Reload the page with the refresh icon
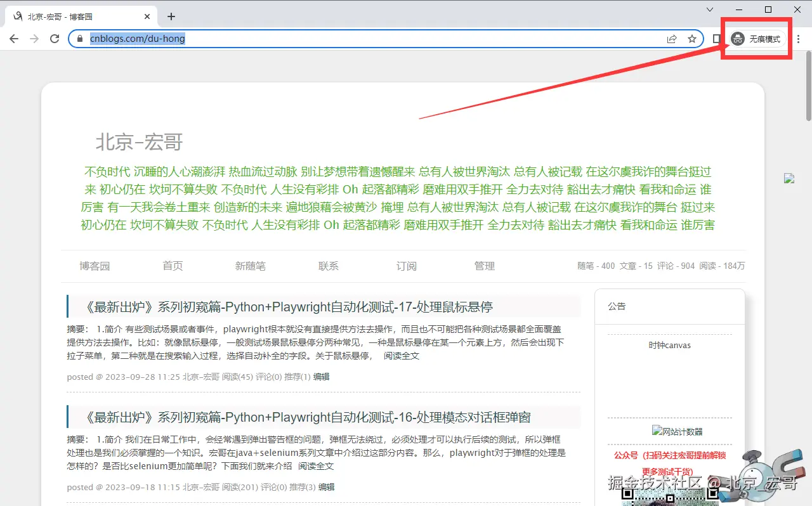Viewport: 812px width, 506px height. point(55,39)
